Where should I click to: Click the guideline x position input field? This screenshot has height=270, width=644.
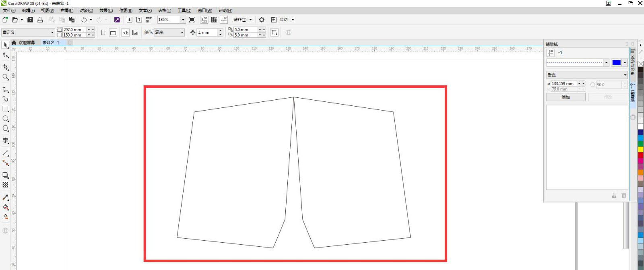click(x=563, y=84)
